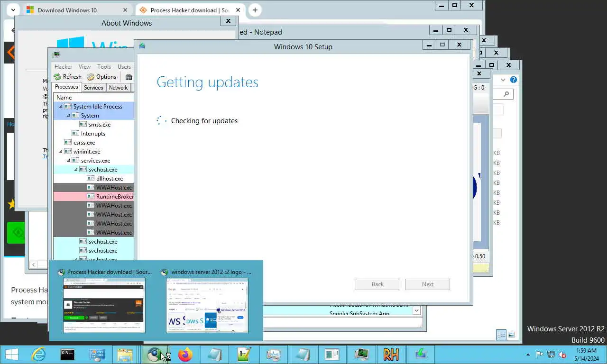The width and height of the screenshot is (607, 364).
Task: Switch to the Network tab
Action: (118, 88)
